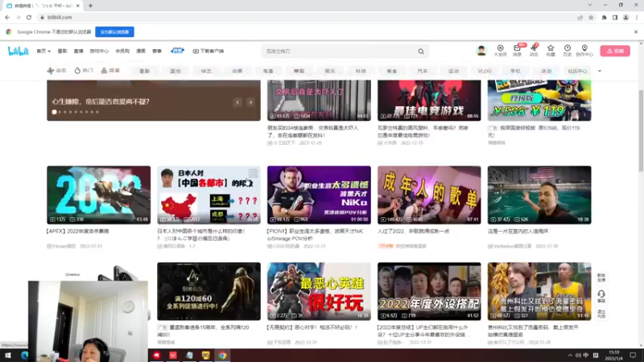Open 会员购 from the top navigation
This screenshot has width=644, height=362.
click(122, 51)
